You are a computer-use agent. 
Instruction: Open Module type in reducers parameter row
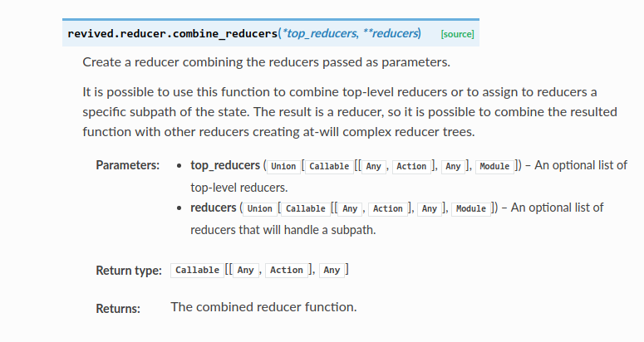(471, 208)
